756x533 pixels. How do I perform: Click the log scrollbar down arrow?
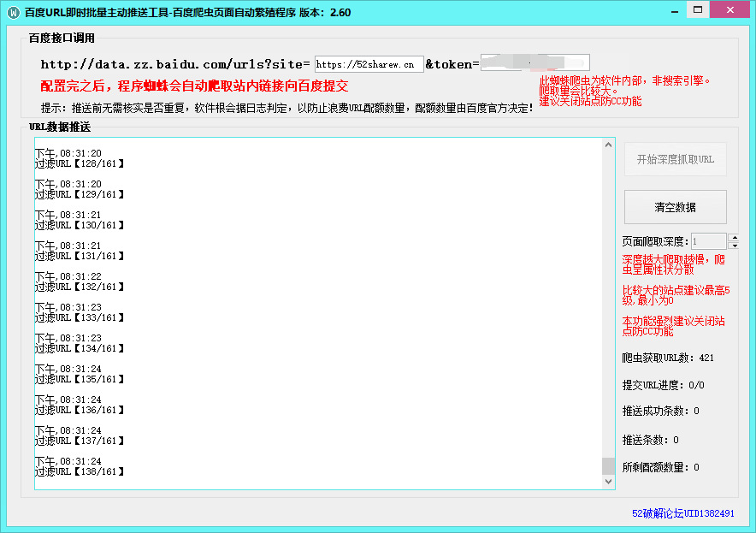click(608, 482)
